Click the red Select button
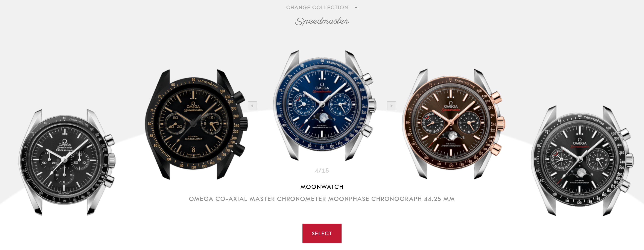 pos(322,233)
